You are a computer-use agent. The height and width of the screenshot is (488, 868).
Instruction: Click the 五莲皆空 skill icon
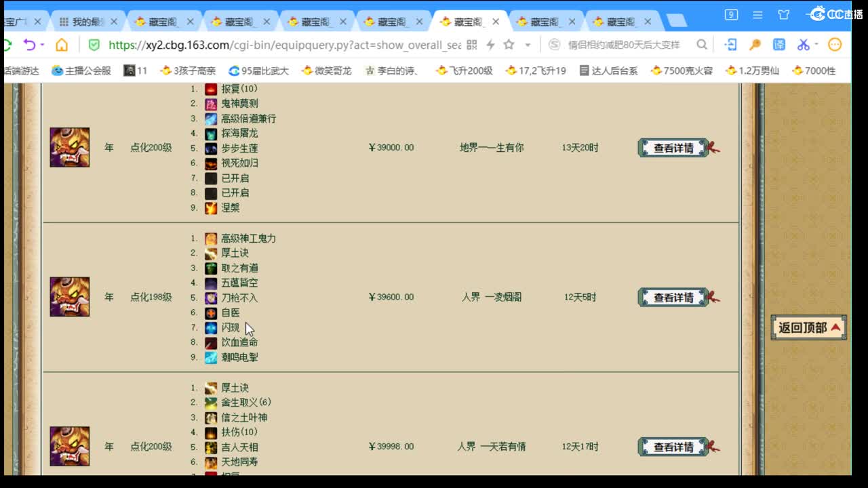[x=211, y=283]
